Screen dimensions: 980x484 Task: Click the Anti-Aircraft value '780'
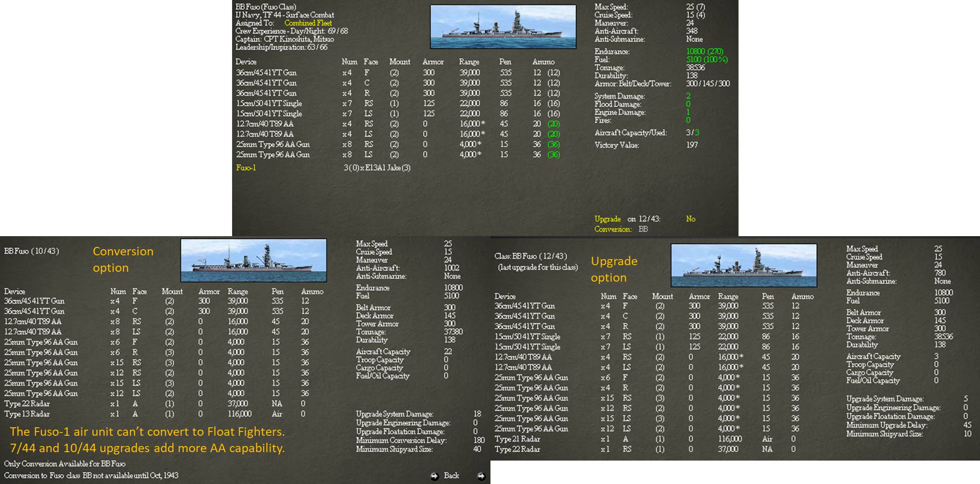pos(940,273)
